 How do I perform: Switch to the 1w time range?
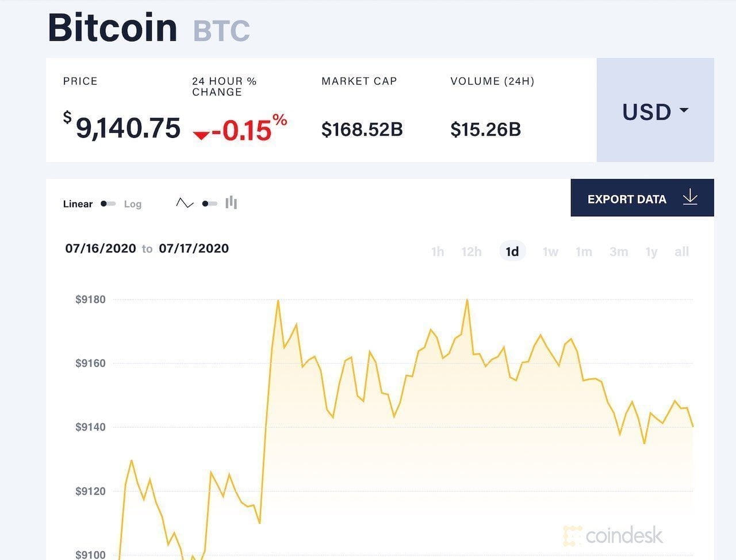point(550,251)
